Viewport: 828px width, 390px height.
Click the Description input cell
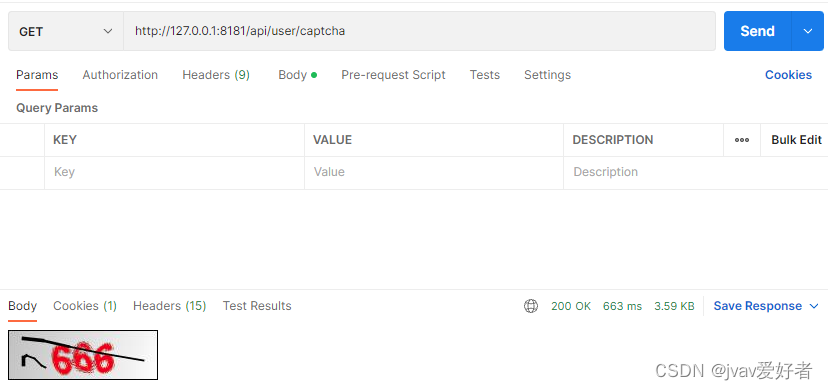click(x=695, y=173)
